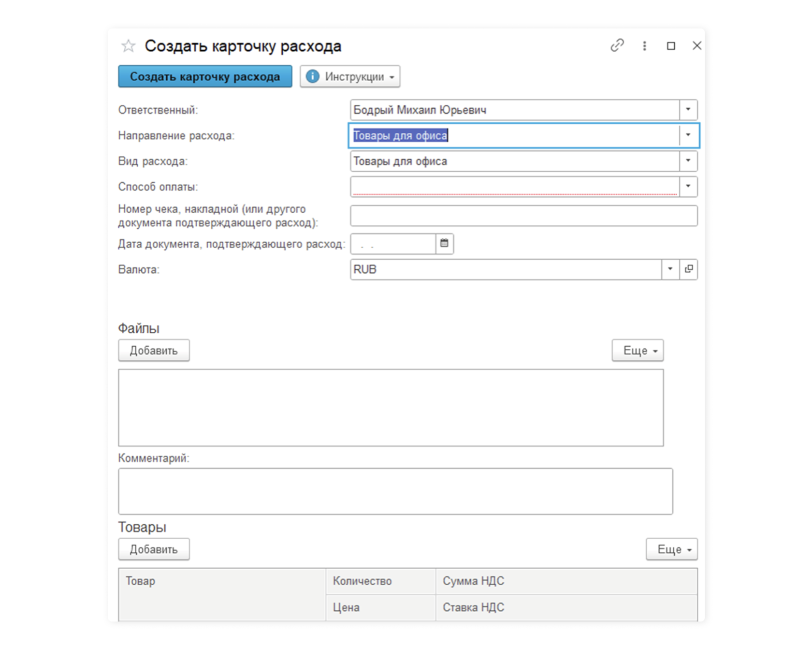
Task: Click the Цена column header
Action: (381, 607)
